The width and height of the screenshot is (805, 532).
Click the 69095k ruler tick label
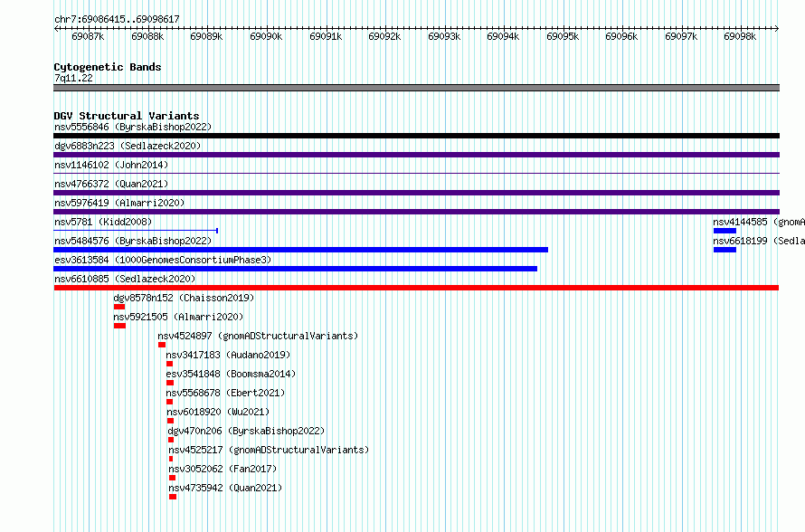click(x=563, y=36)
